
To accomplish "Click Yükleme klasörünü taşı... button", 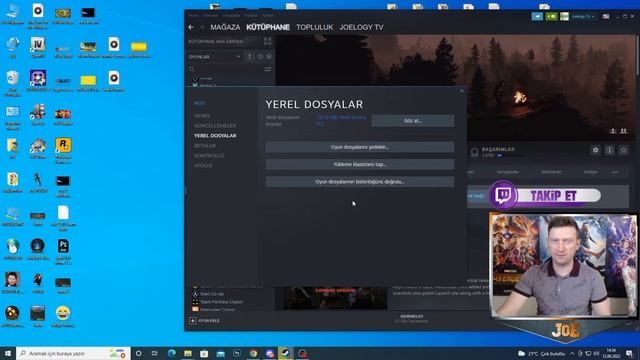I will pyautogui.click(x=360, y=164).
